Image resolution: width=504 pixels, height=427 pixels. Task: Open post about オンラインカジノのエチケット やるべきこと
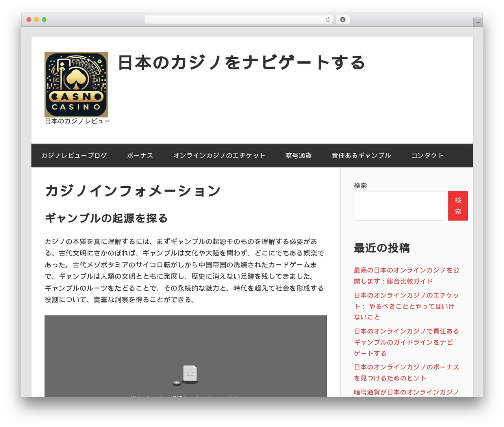pos(406,306)
